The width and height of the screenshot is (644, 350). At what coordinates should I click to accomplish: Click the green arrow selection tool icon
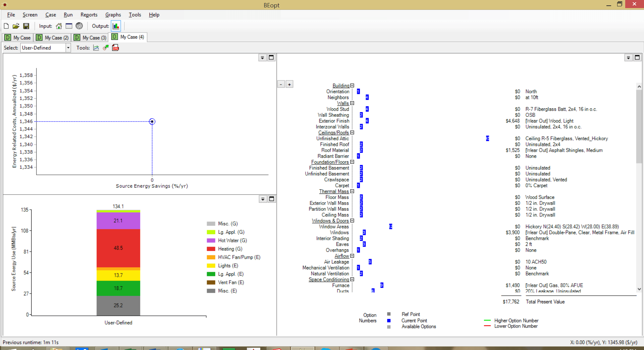[106, 48]
